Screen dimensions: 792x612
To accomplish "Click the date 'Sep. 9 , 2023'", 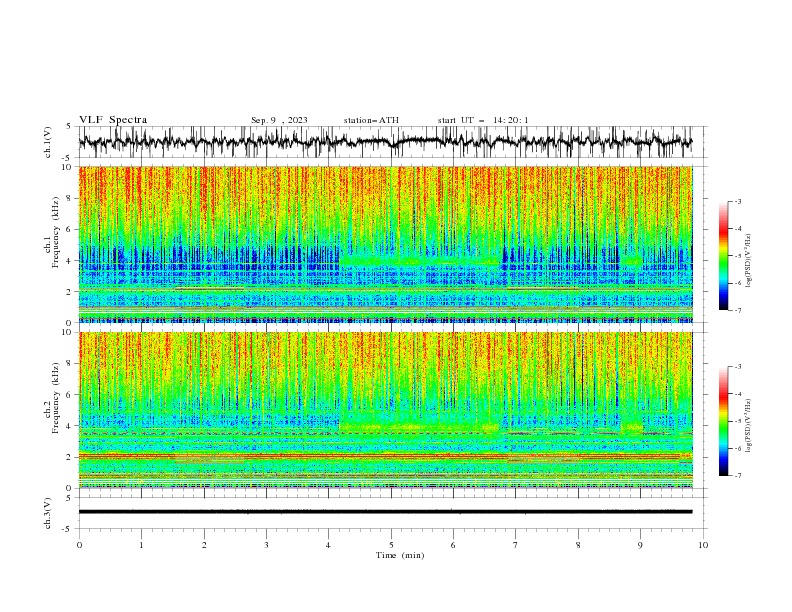I will coord(279,120).
